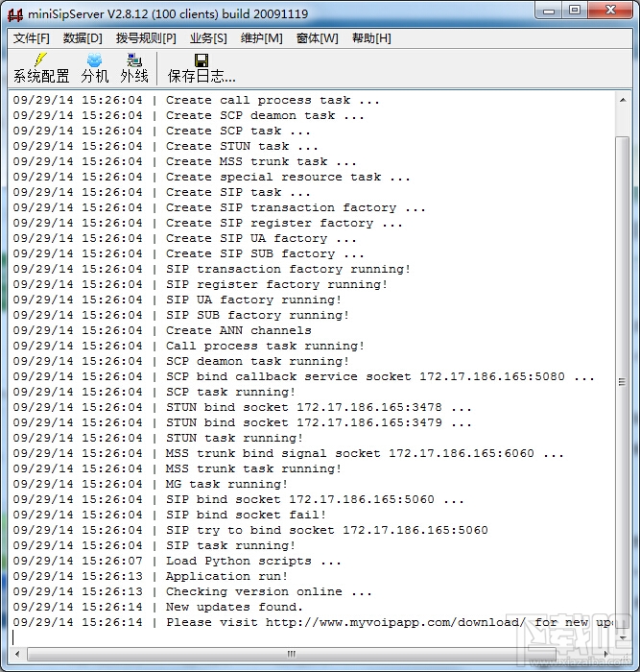640x672 pixels.
Task: Open the 外线 outside lines tool
Action: click(x=134, y=68)
